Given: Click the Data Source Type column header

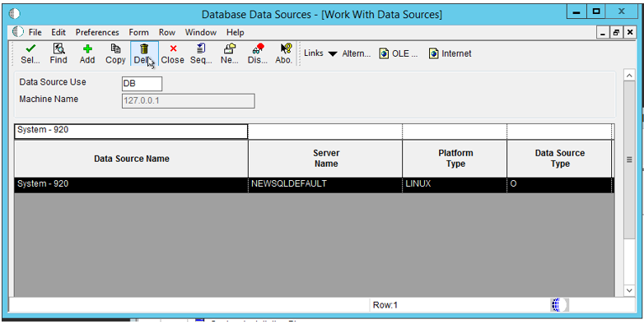Looking at the screenshot, I should click(x=559, y=159).
